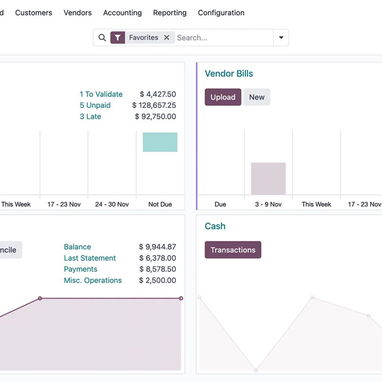The width and height of the screenshot is (382, 382).
Task: Click the Favorites filter label
Action: (144, 38)
